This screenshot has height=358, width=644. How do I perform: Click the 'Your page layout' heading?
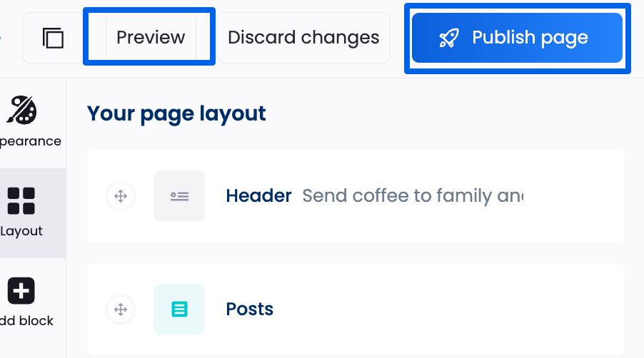pos(176,113)
